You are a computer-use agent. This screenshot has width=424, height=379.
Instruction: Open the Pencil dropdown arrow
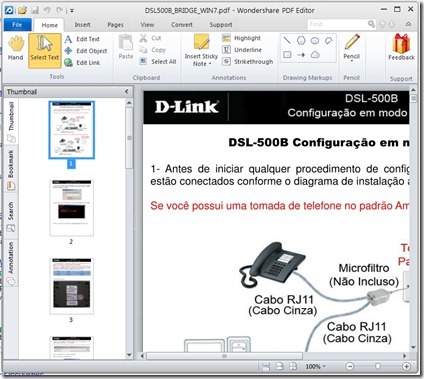pyautogui.click(x=352, y=61)
